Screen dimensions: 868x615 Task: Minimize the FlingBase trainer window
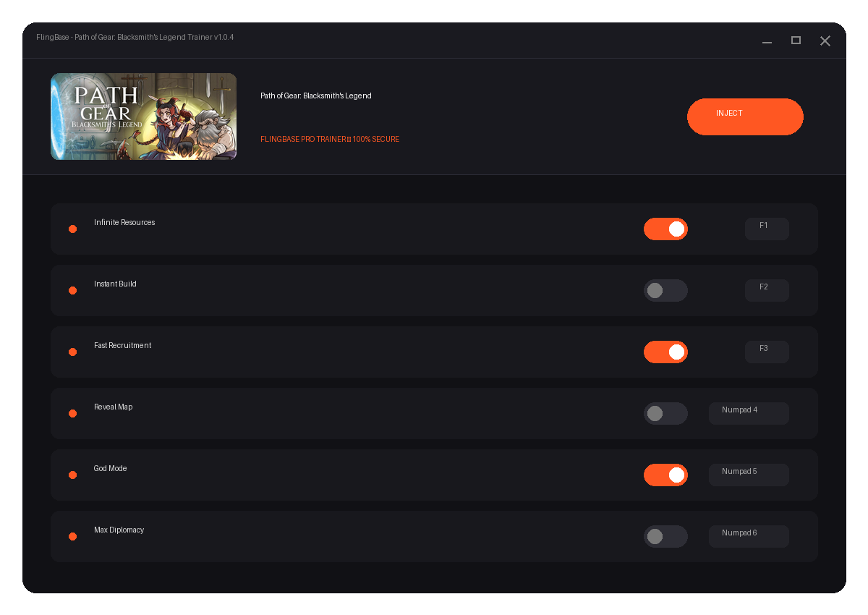pyautogui.click(x=767, y=41)
